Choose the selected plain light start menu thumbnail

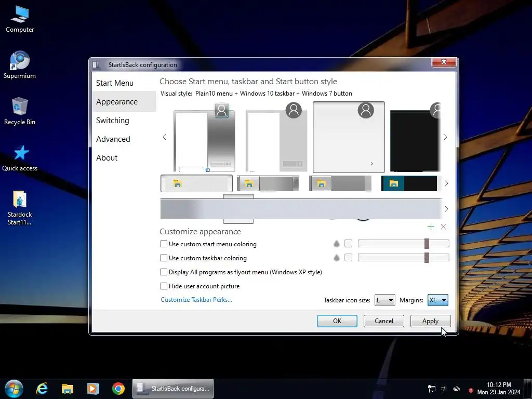tap(349, 137)
